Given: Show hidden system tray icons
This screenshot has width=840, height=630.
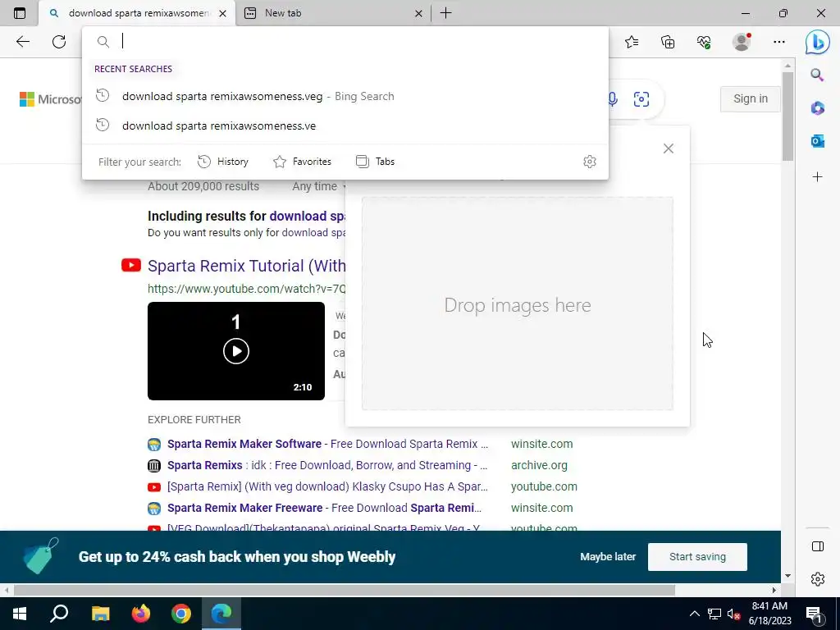Looking at the screenshot, I should pos(694,614).
